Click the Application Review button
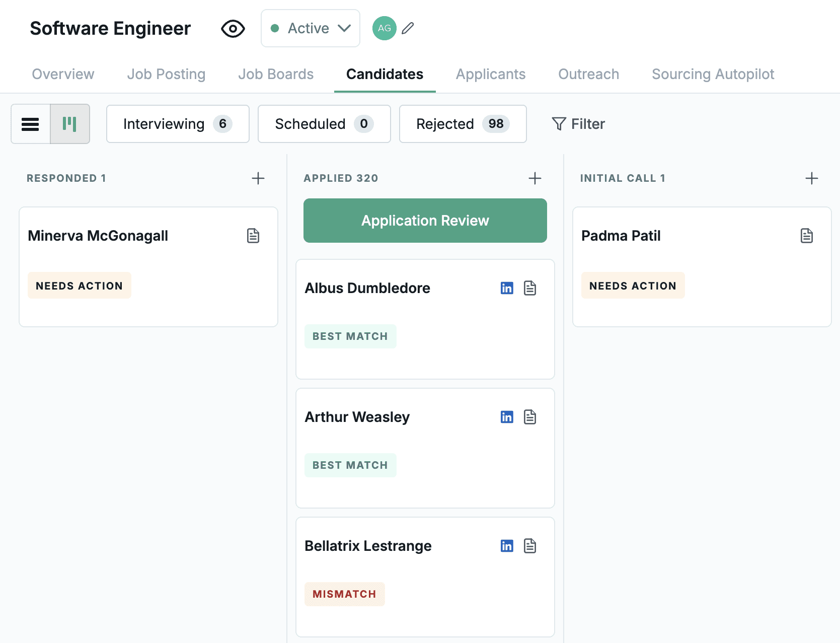 (x=425, y=221)
